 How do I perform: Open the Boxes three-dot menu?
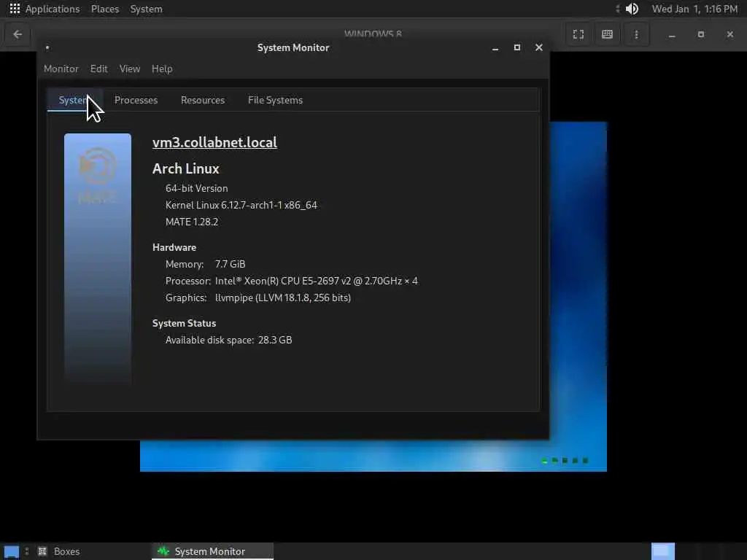(x=636, y=34)
